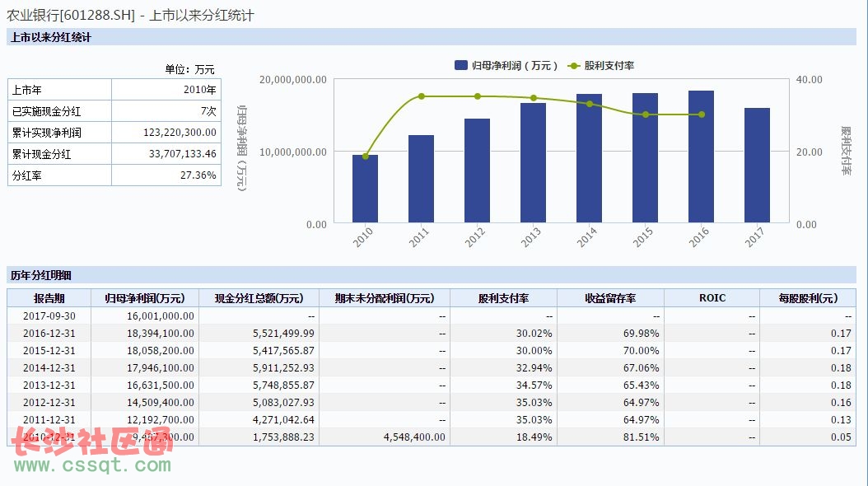Click dividend total 5,911,252.93

tap(283, 367)
